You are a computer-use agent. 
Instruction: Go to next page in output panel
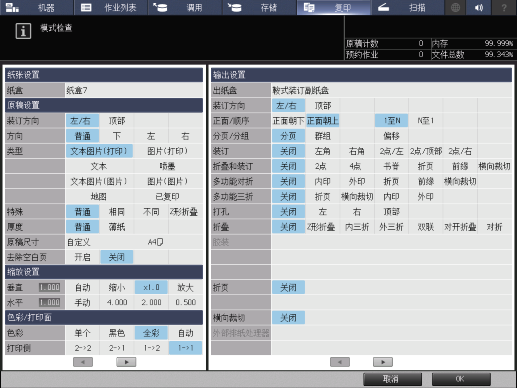[383, 362]
